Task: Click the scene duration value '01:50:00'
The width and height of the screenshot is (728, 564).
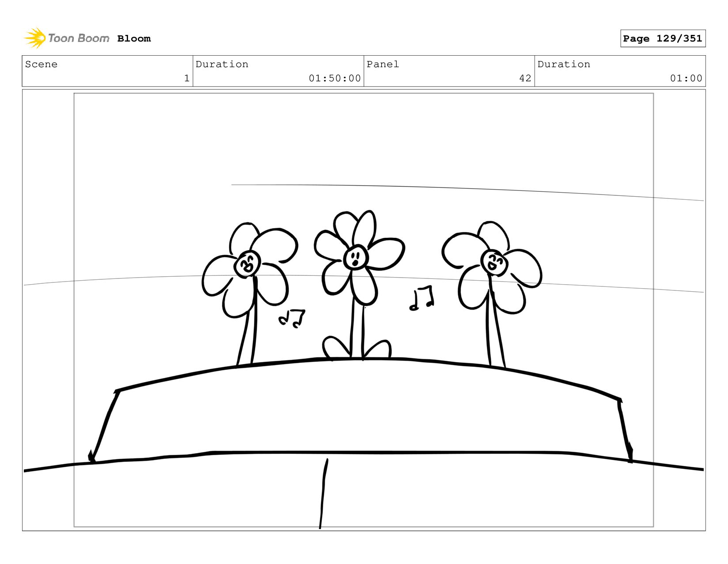Action: click(x=335, y=78)
